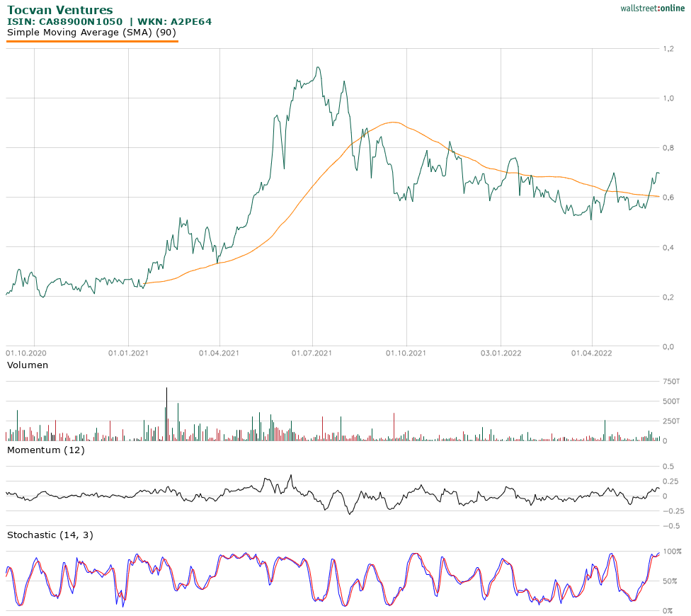Click the 01.07.2021 date label
Viewport: 691px width, 616px height.
click(312, 353)
